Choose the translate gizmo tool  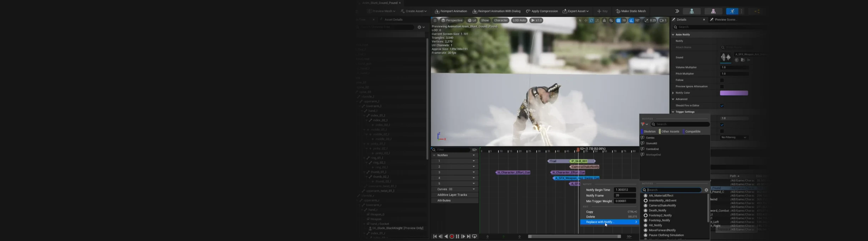[586, 21]
